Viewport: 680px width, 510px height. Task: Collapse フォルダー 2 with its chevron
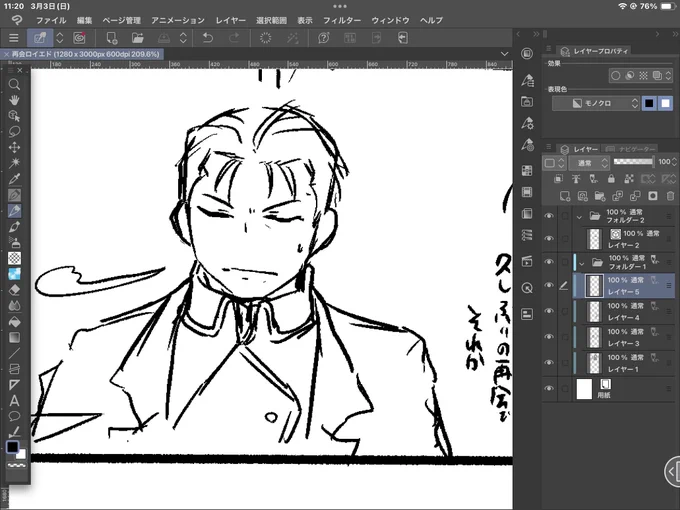tap(579, 216)
